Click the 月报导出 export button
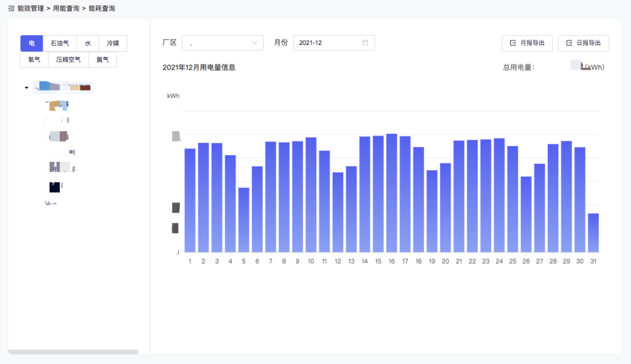This screenshot has height=364, width=631. click(527, 43)
